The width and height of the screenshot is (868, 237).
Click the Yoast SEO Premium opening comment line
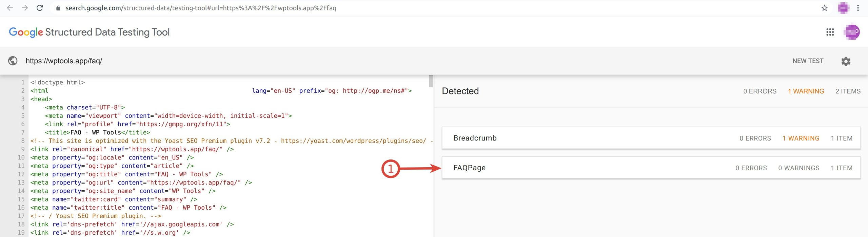click(232, 141)
